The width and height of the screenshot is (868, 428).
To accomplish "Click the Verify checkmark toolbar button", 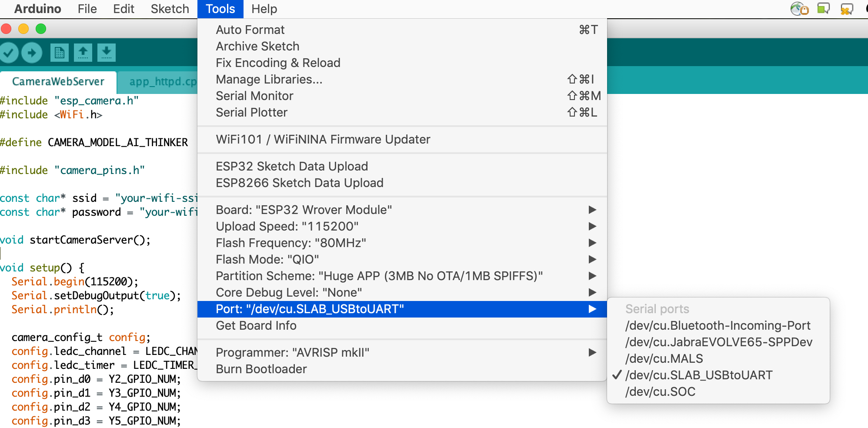I will point(8,53).
